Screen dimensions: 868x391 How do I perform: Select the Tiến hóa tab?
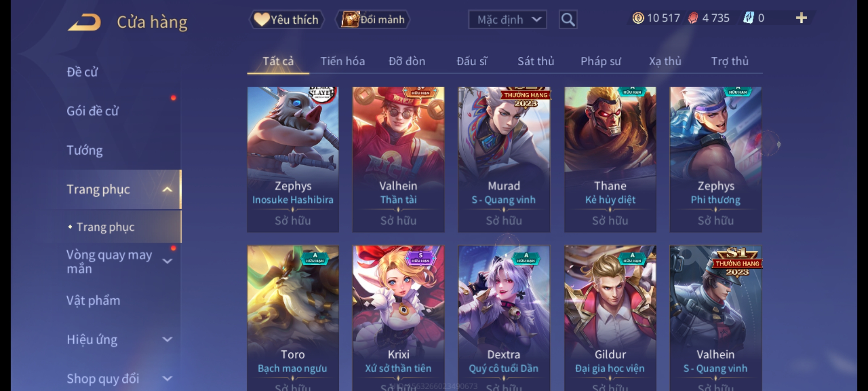pyautogui.click(x=342, y=61)
